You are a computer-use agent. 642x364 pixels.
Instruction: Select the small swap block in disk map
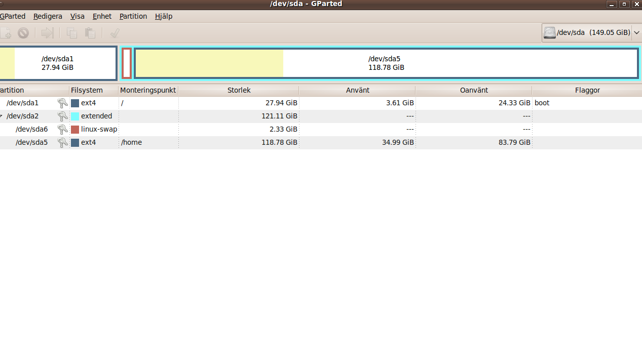(127, 63)
